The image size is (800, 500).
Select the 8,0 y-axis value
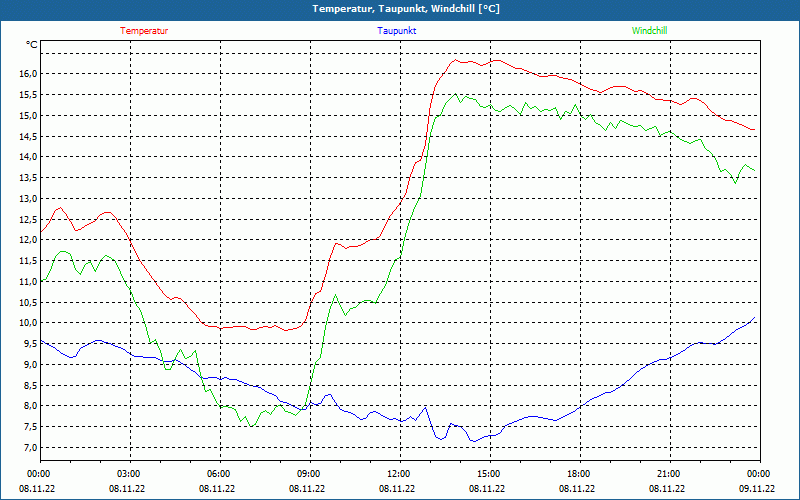click(30, 406)
